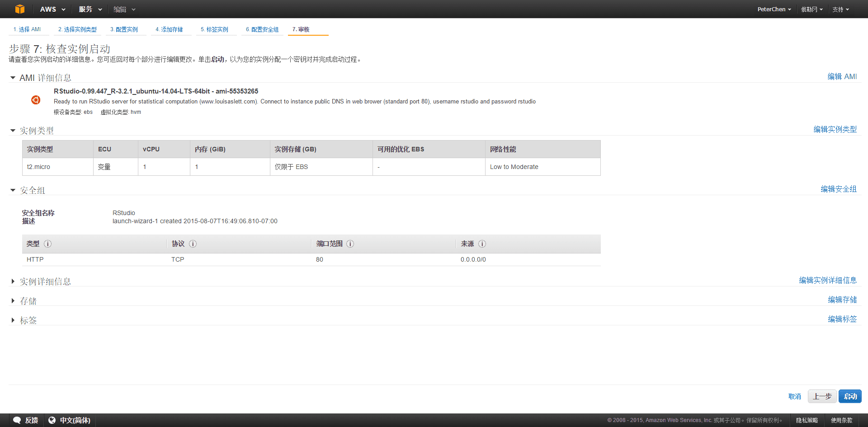The image size is (868, 427).
Task: Click the 取消 cancel link
Action: point(795,396)
